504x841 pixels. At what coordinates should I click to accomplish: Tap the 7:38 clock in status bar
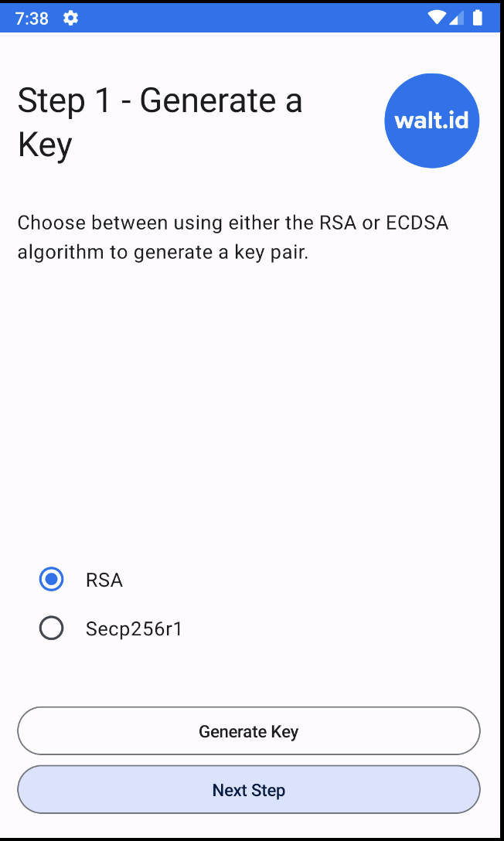32,19
